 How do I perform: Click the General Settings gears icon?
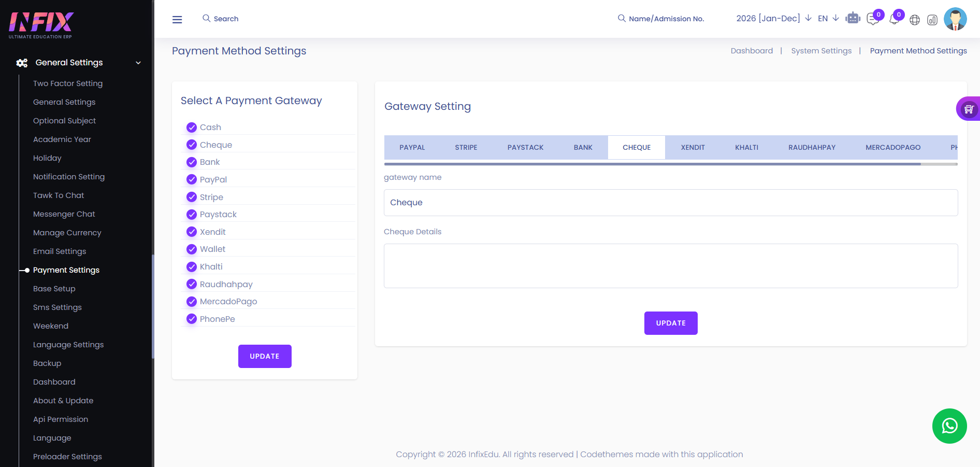[x=22, y=63]
